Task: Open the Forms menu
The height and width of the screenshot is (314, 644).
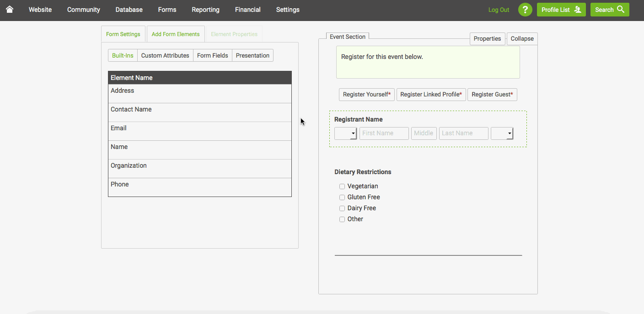Action: pos(167,10)
